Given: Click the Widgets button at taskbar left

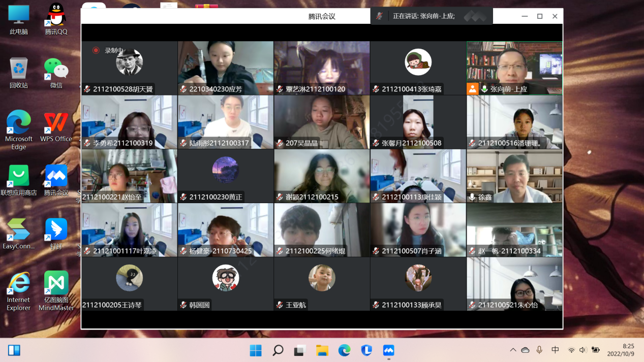Looking at the screenshot, I should pyautogui.click(x=14, y=350).
